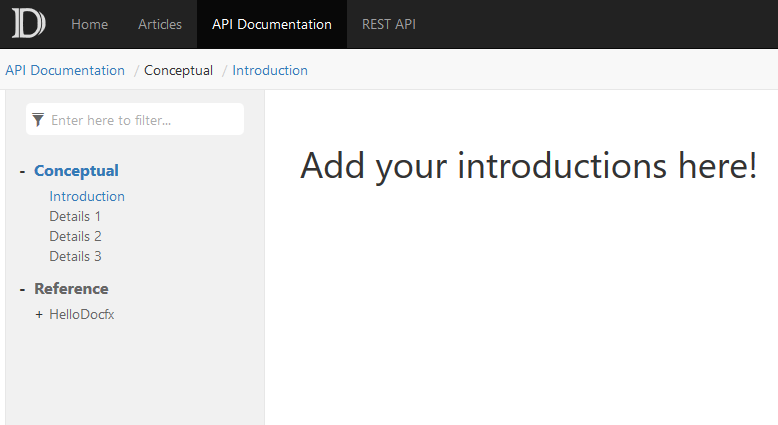The image size is (778, 425).
Task: Select the HelloDocfx namespace label
Action: 82,314
